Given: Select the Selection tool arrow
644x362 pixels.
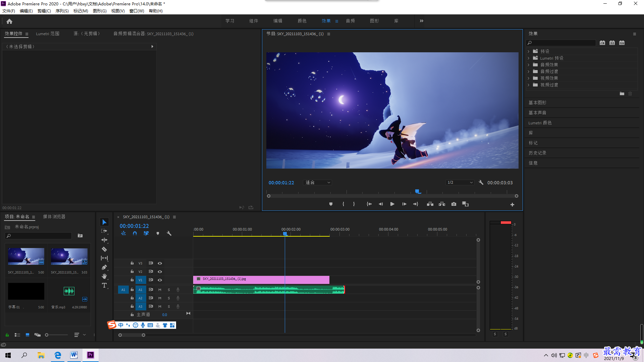Looking at the screenshot, I should [x=104, y=222].
